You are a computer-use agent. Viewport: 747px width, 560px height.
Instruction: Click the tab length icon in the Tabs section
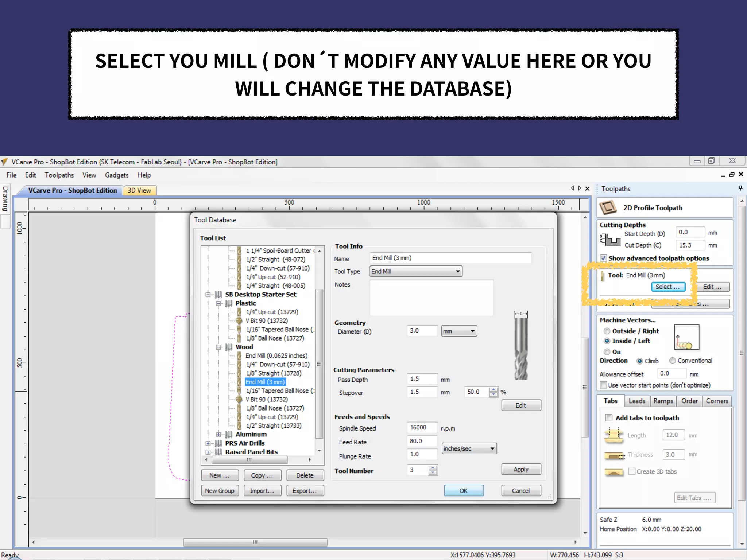[x=614, y=435]
